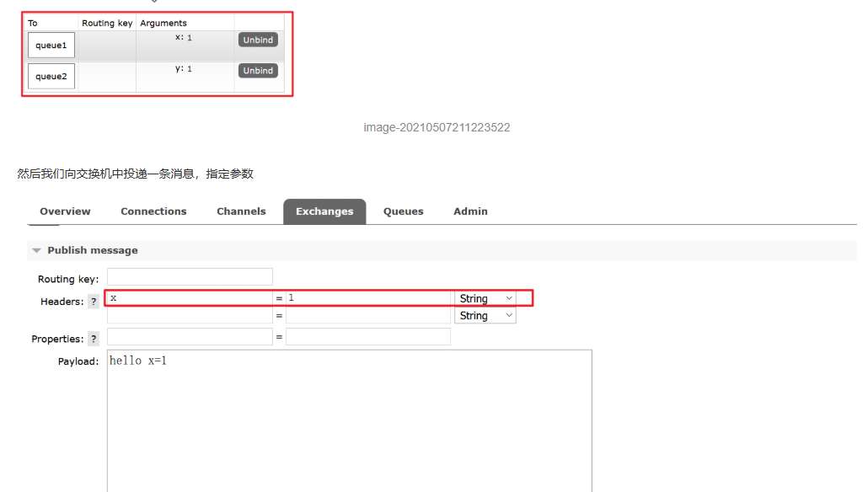Open the Queues tab

pyautogui.click(x=403, y=211)
